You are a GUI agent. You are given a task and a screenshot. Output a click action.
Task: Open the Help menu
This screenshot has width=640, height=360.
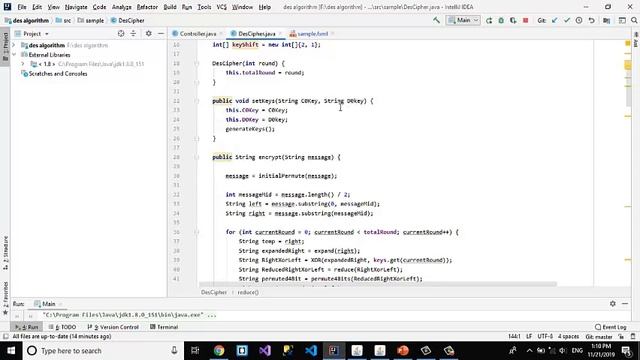(264, 7)
